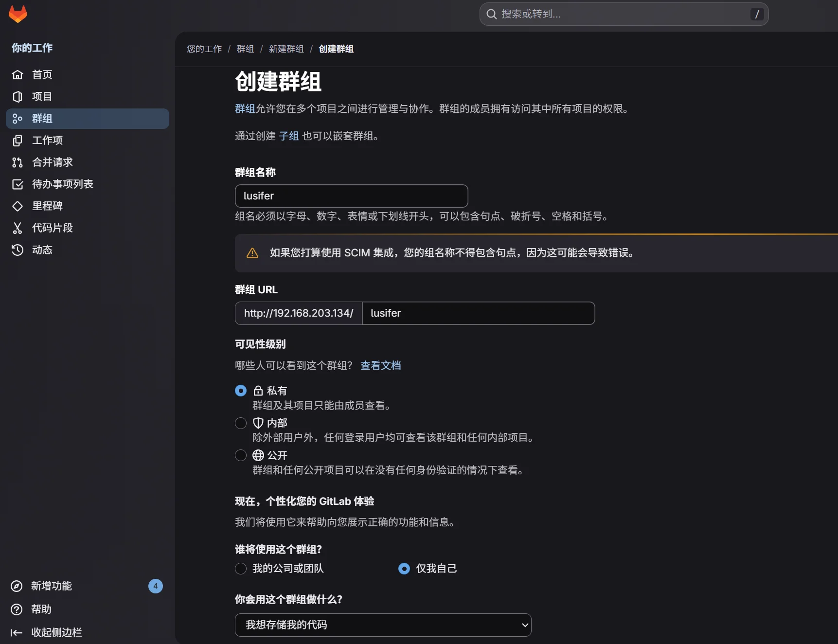Screen dimensions: 838x644
Task: Select the 私有 visibility radio button
Action: tap(241, 391)
